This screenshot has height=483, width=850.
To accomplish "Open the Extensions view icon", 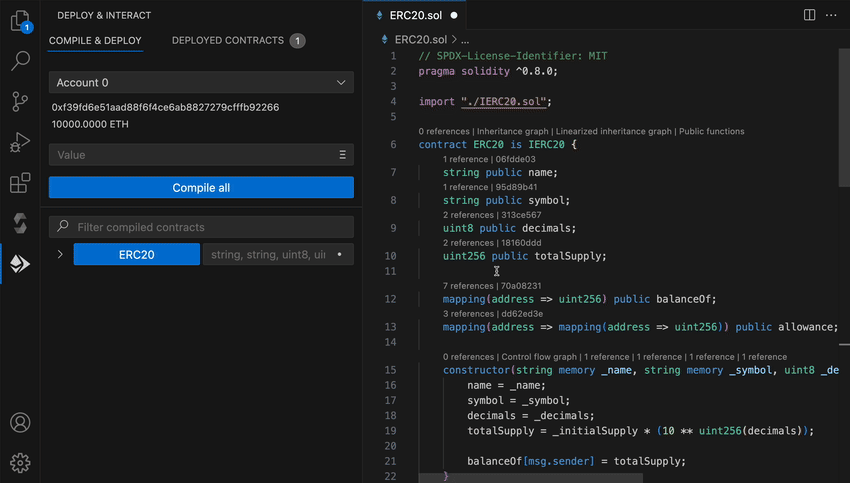I will click(x=20, y=183).
